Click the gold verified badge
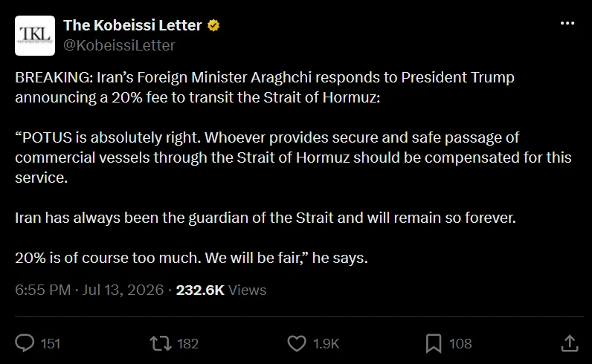Screen dimensions: 592x364 213,26
